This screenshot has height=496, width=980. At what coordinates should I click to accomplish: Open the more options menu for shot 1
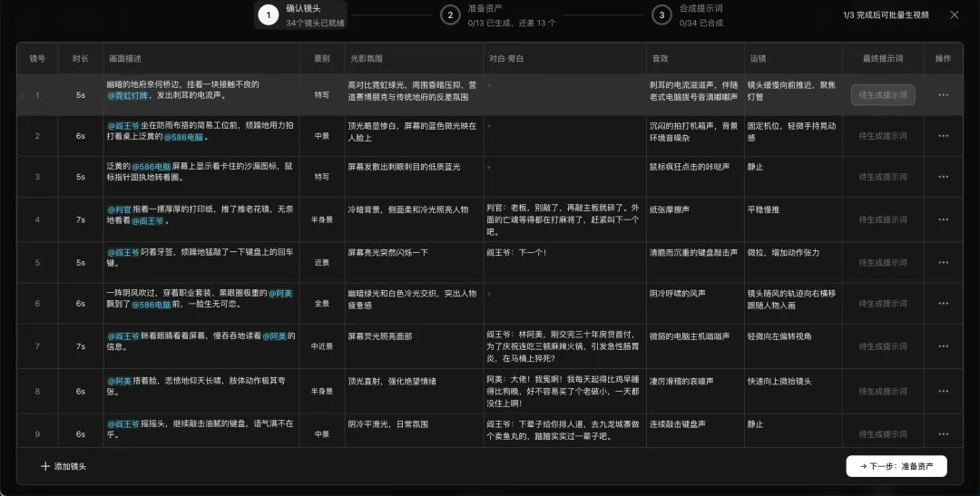point(943,95)
